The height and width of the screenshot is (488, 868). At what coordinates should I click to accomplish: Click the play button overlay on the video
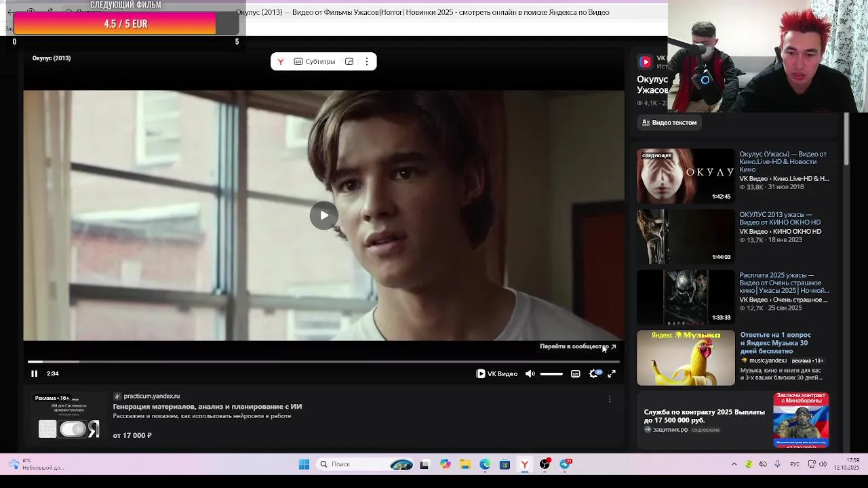pyautogui.click(x=324, y=216)
